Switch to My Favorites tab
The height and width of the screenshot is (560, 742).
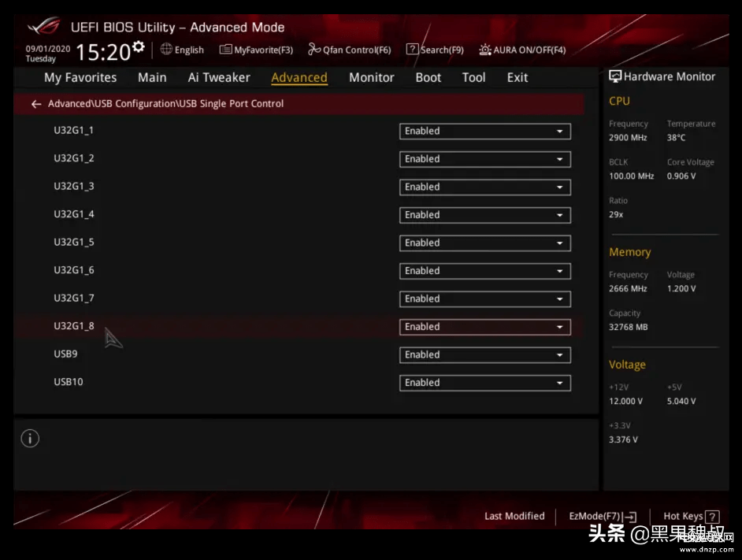tap(80, 78)
